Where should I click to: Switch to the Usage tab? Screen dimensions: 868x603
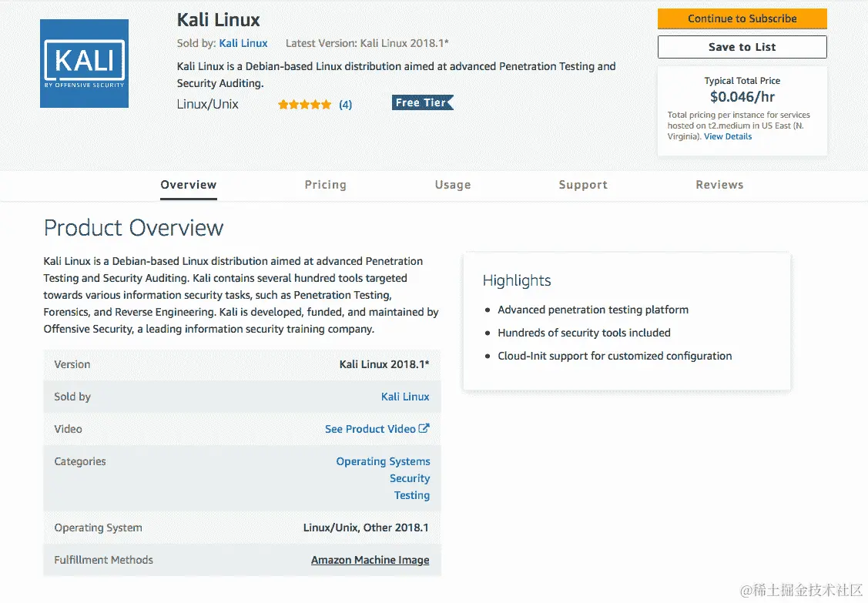[453, 185]
